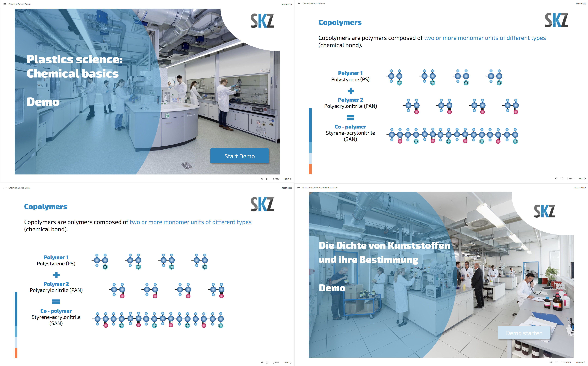Click 'Polyacrylonitrile (PAN)' text in top-right panel
This screenshot has width=588, height=366.
pos(350,106)
